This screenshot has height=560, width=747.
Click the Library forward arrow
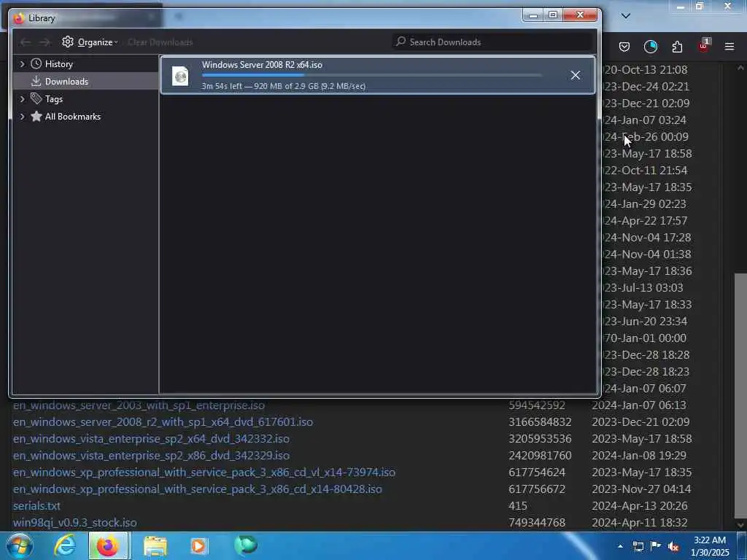tap(44, 42)
